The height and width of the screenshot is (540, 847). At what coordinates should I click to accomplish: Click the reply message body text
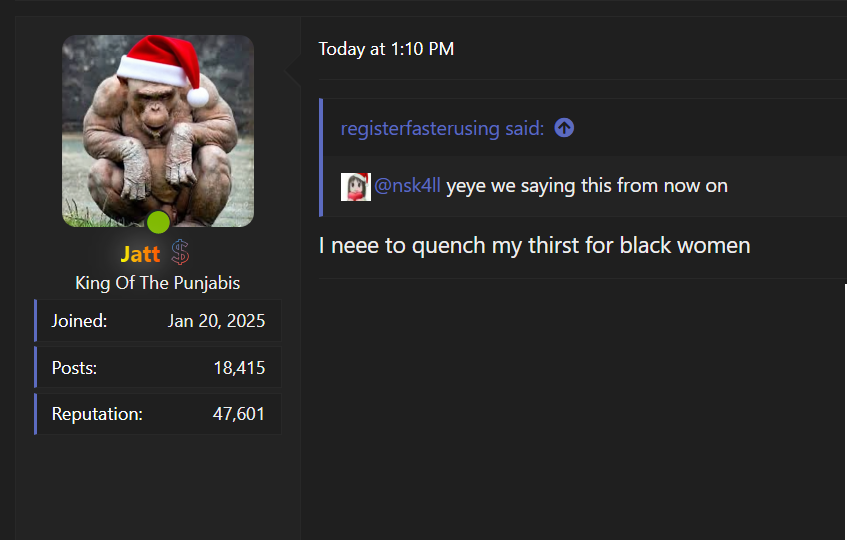[x=534, y=245]
